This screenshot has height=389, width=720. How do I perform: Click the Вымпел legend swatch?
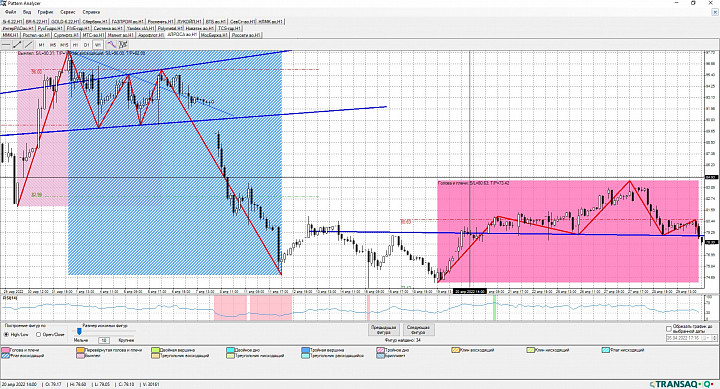point(80,356)
